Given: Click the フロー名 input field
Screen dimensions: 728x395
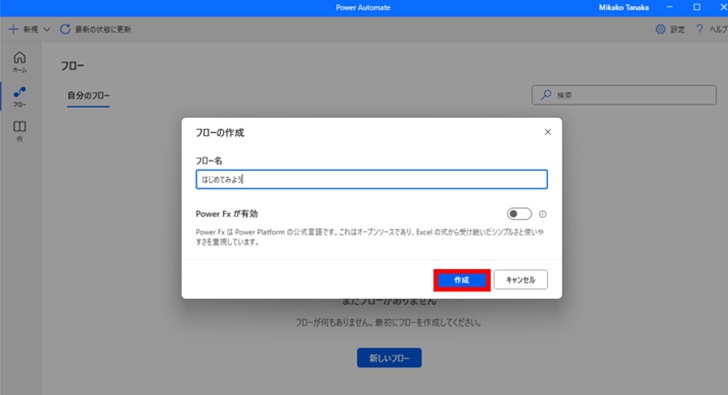Looking at the screenshot, I should point(371,179).
